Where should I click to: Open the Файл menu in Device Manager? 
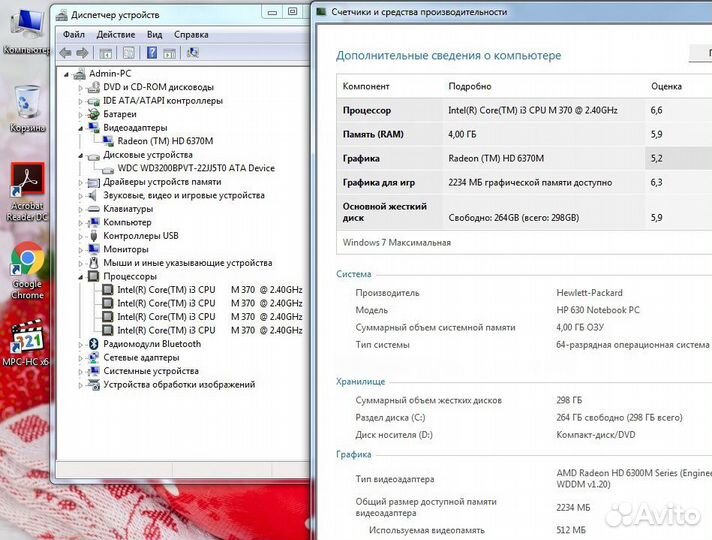[x=74, y=35]
